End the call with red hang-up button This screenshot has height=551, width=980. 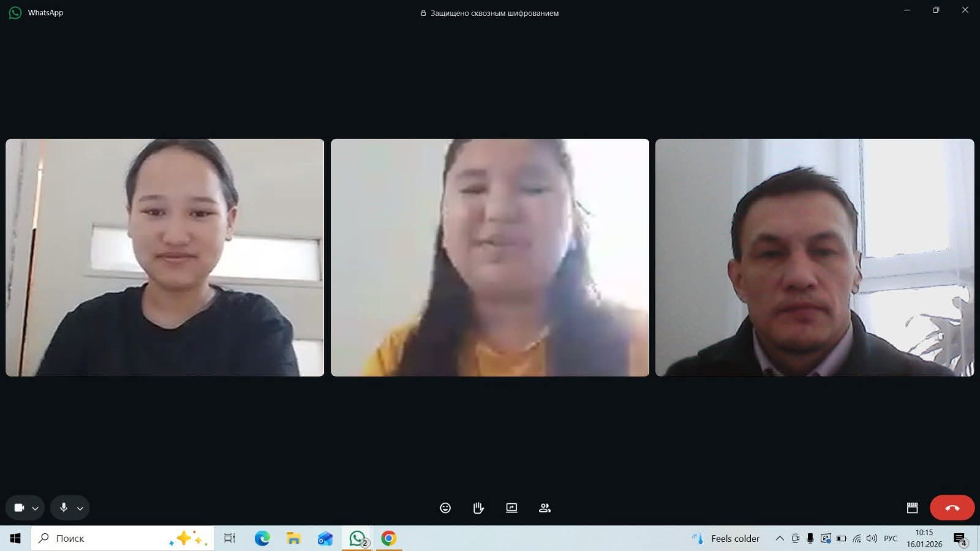[x=952, y=508]
